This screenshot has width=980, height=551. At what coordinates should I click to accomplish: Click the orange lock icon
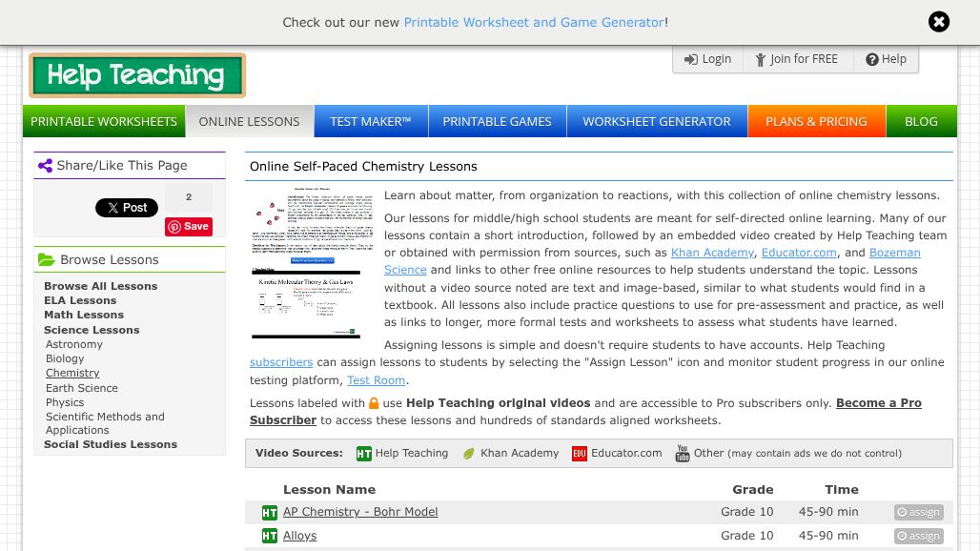tap(374, 403)
